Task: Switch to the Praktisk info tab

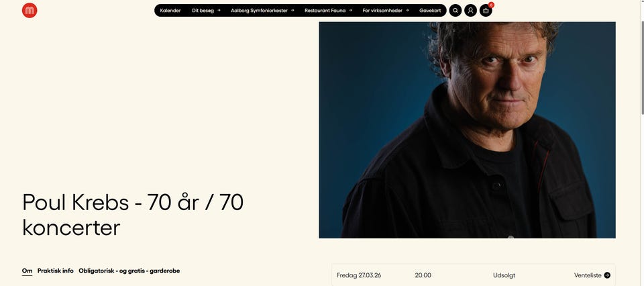Action: pos(56,271)
